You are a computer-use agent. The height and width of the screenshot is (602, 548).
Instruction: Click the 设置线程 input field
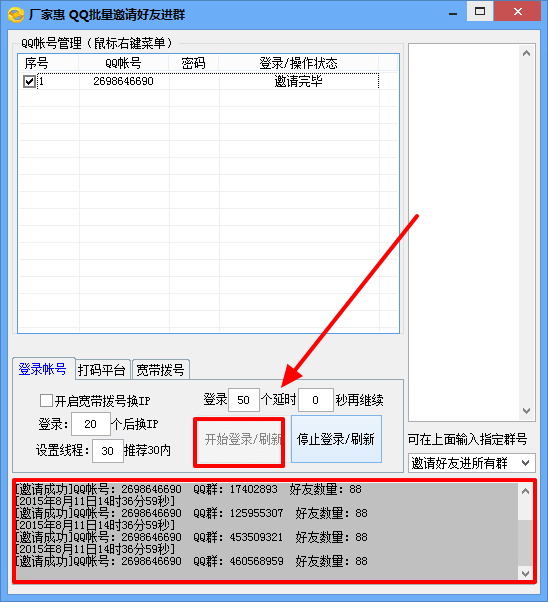(108, 451)
